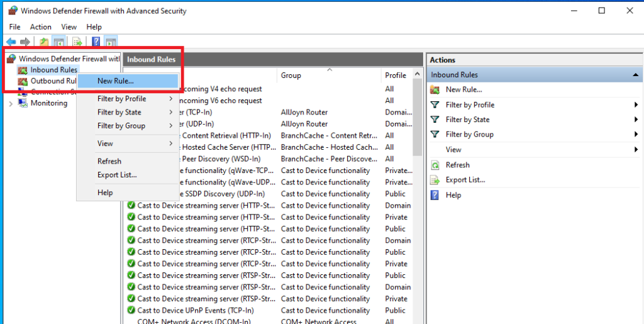Click the rules list vertical scrollbar thumb
Viewport: 644px width, 324px height.
click(418, 118)
